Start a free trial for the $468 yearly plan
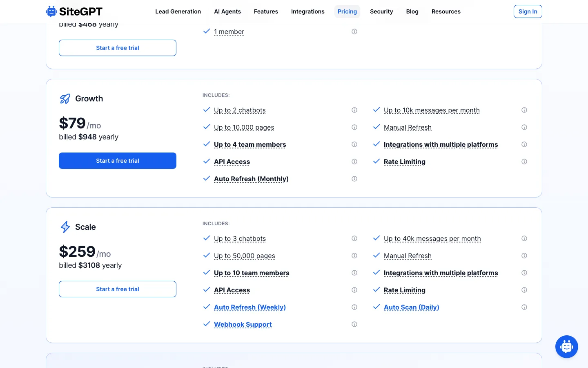This screenshot has width=588, height=368. click(118, 48)
